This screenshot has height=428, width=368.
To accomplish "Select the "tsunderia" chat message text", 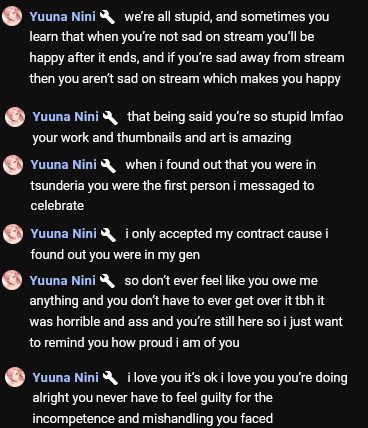I will tap(173, 185).
